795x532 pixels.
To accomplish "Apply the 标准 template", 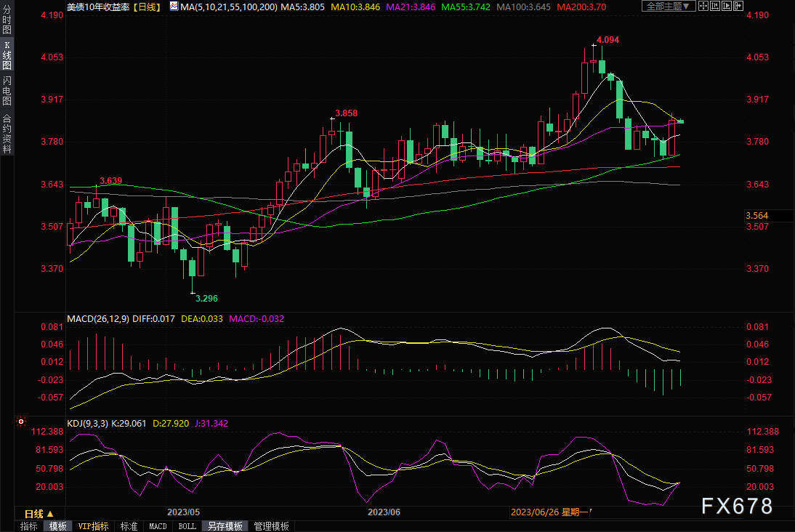I will [x=129, y=526].
